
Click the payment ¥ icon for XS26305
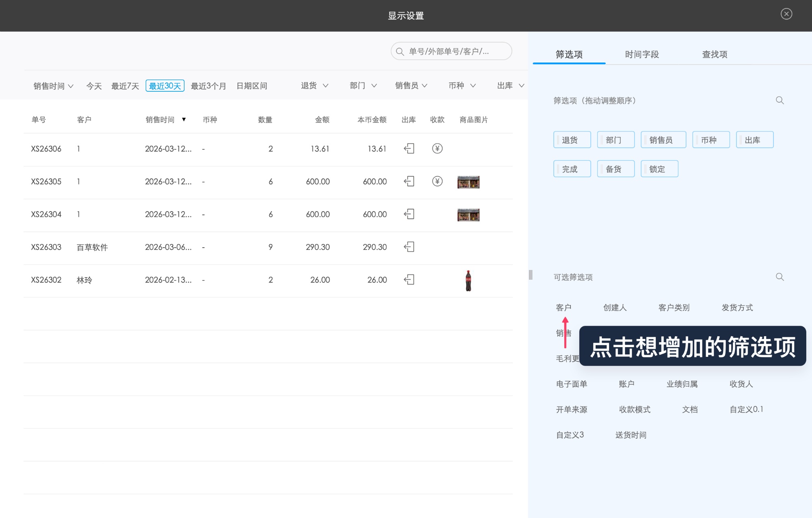[437, 181]
